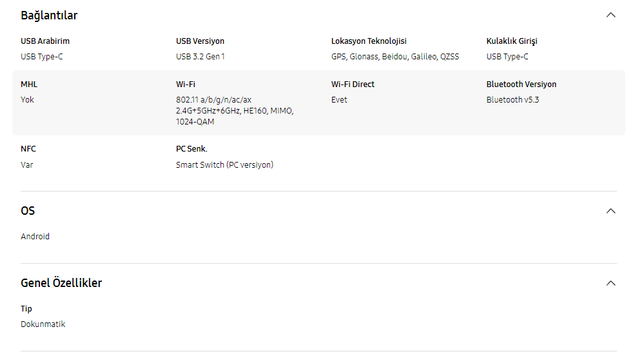Click the MHL spec label
The image size is (644, 356).
pyautogui.click(x=29, y=84)
